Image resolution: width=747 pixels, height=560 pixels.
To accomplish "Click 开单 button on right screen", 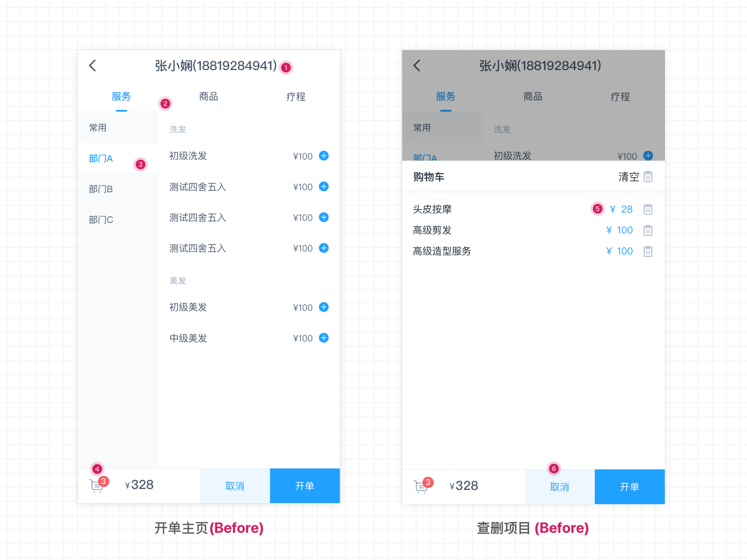I will point(630,487).
